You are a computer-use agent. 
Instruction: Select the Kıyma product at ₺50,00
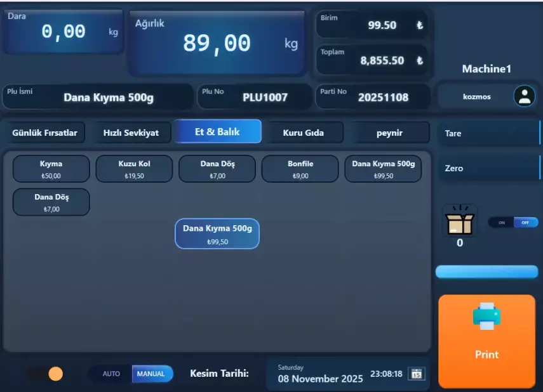[51, 169]
